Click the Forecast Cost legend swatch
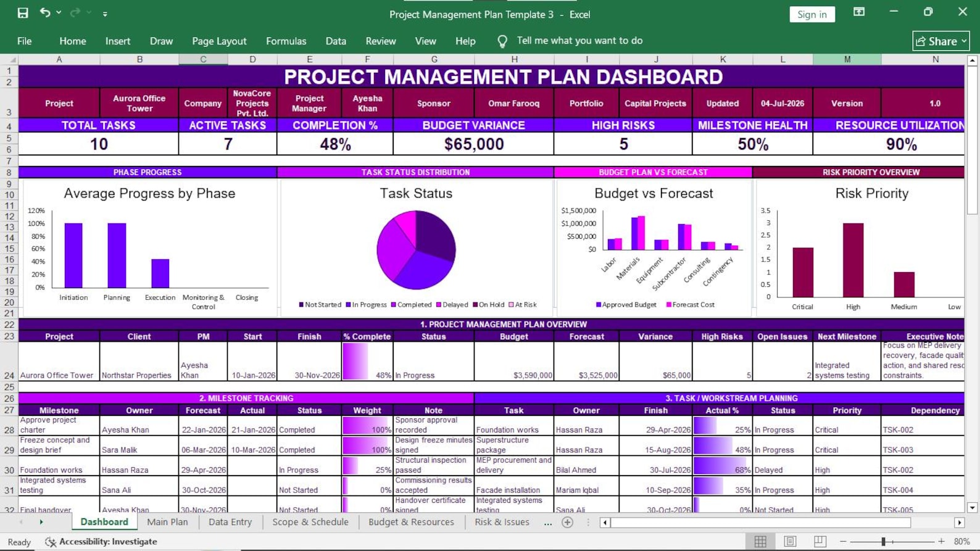 point(668,305)
